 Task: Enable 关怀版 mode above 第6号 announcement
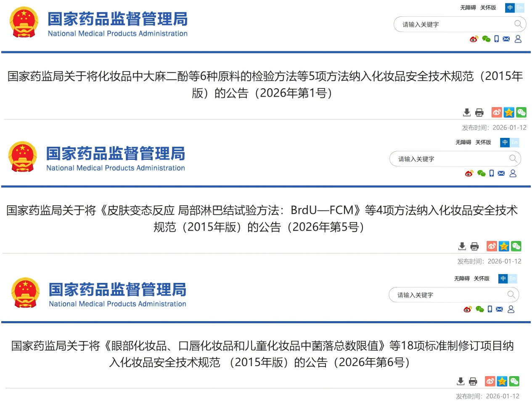pos(482,279)
